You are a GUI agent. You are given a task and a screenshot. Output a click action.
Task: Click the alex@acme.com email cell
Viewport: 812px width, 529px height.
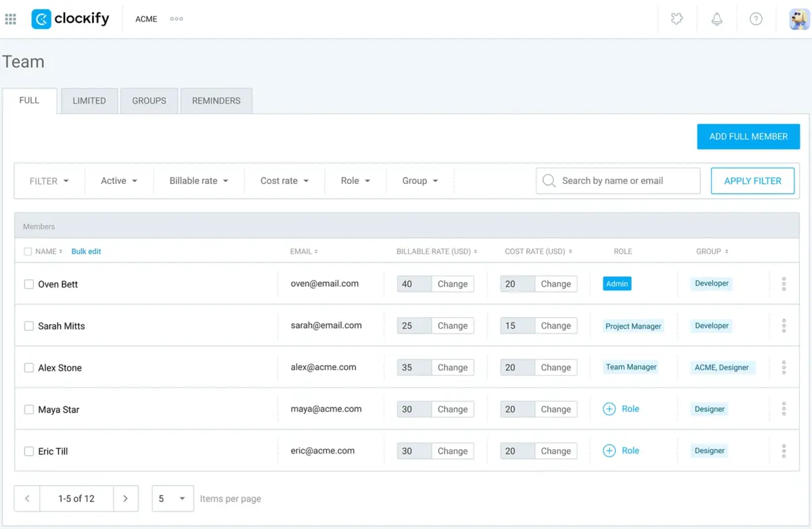pyautogui.click(x=323, y=367)
